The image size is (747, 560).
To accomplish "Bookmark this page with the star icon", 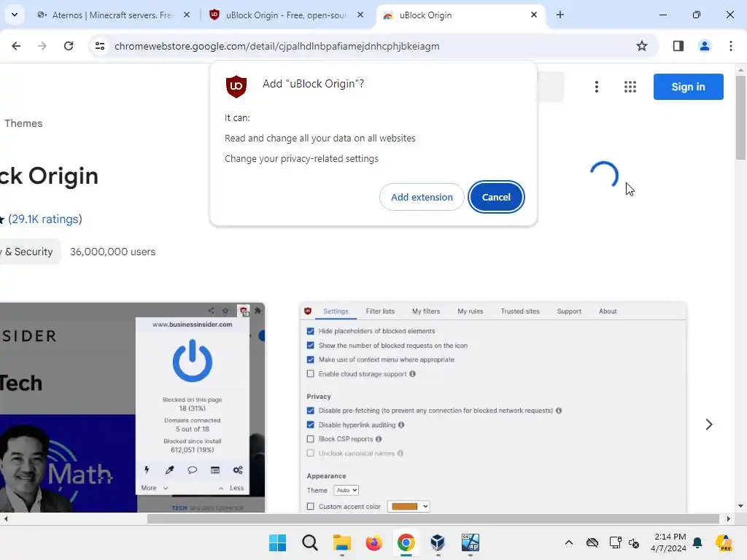I will pos(642,46).
